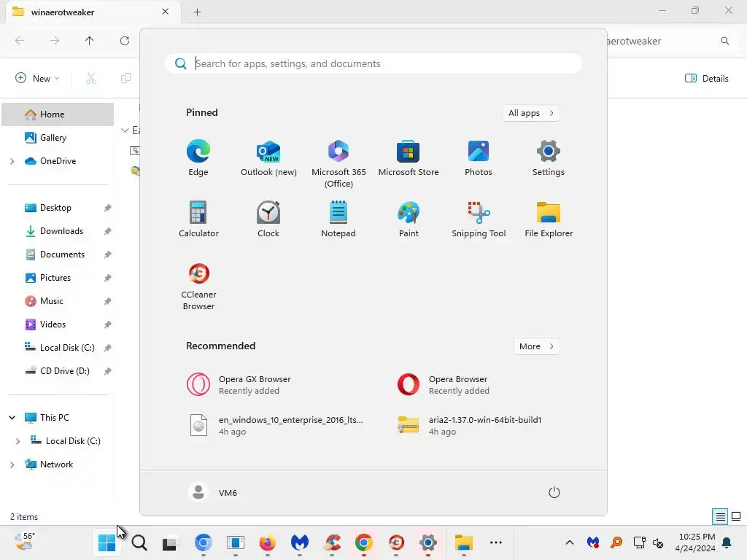Open the Clock app
This screenshot has width=747, height=560.
tap(268, 219)
